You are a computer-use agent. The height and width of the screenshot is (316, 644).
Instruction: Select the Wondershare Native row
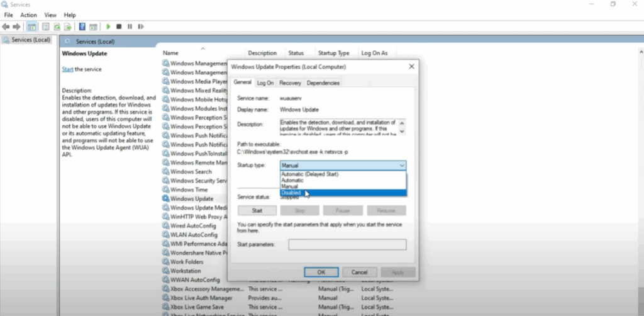[x=195, y=253]
